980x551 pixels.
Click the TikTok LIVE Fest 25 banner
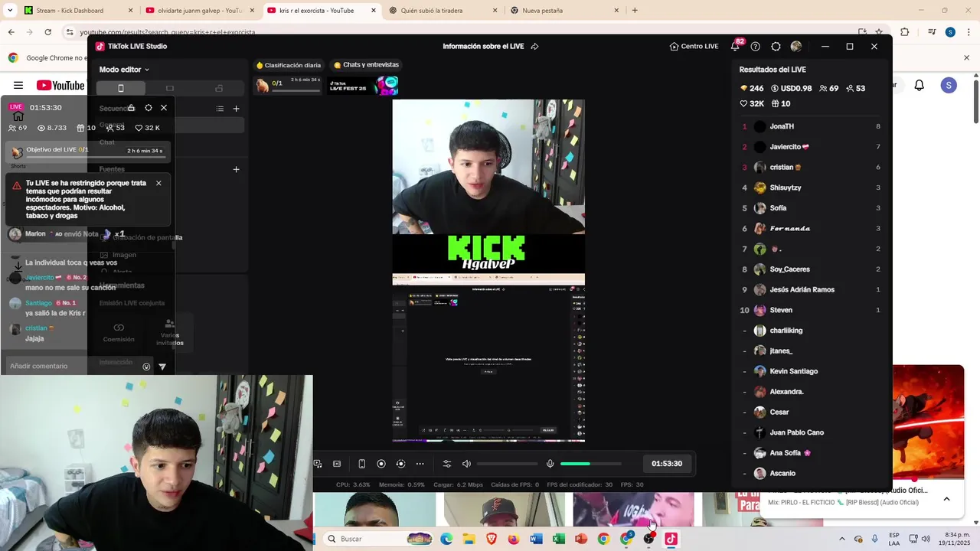click(364, 85)
